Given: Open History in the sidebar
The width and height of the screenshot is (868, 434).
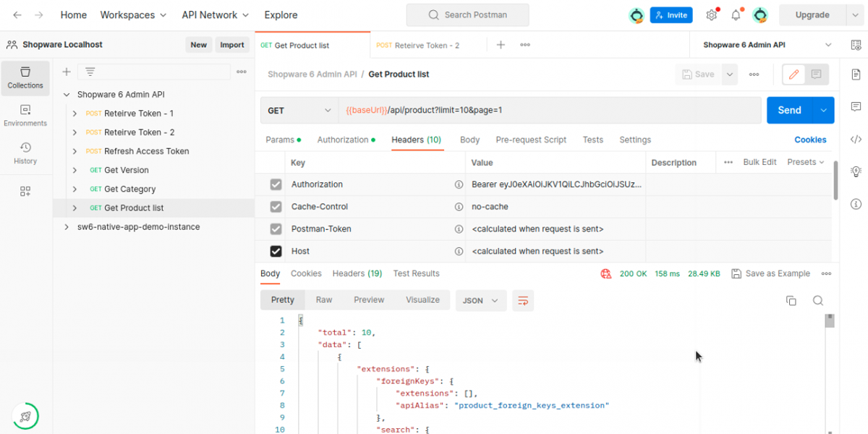Looking at the screenshot, I should [25, 153].
